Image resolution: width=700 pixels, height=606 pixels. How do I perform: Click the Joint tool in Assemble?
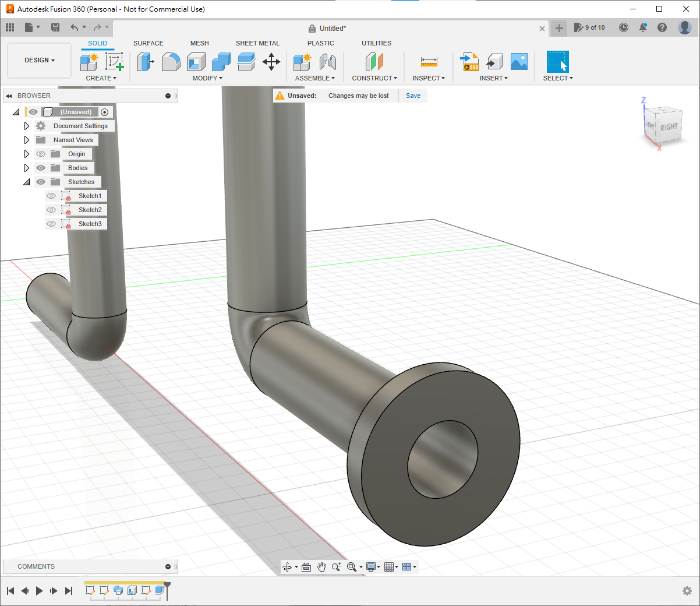click(328, 62)
